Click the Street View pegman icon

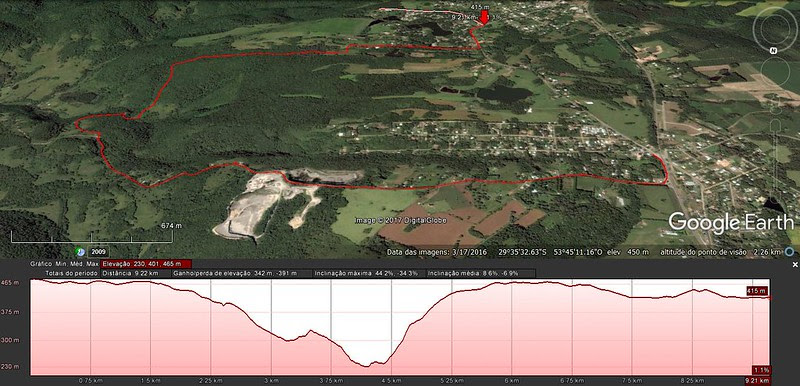click(776, 109)
